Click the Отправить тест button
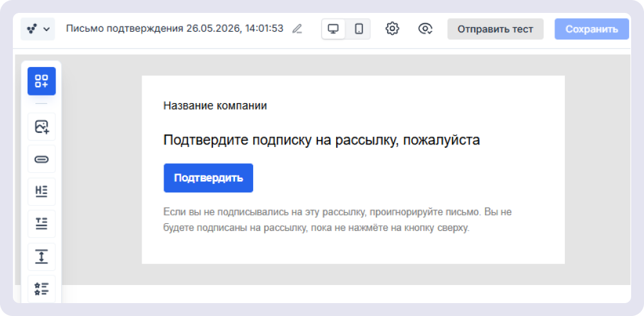 (495, 29)
